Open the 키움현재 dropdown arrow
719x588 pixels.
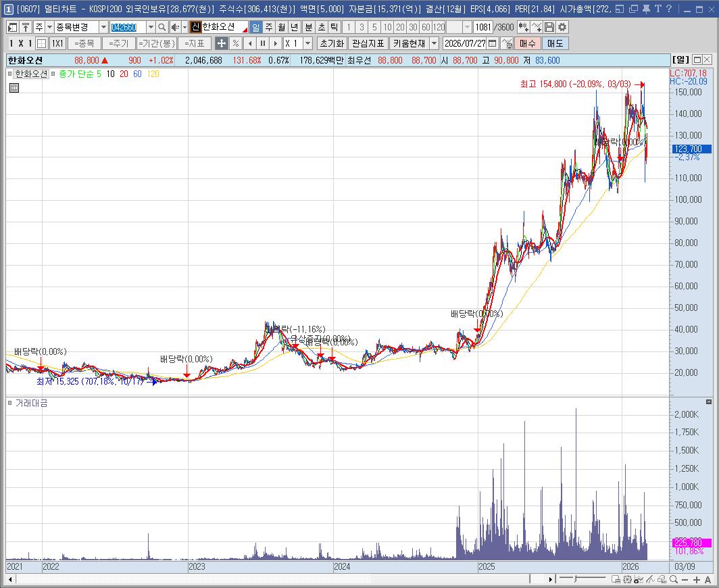point(434,43)
